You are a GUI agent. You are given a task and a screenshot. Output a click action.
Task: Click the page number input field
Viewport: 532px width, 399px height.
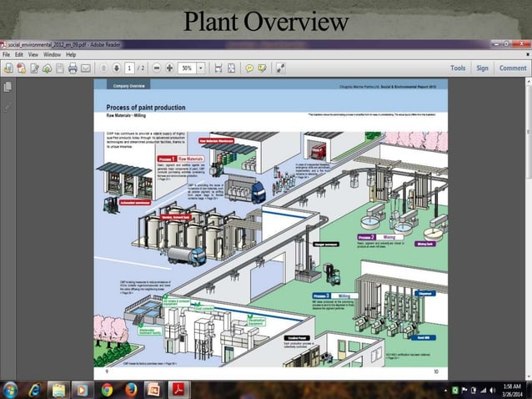[130, 68]
